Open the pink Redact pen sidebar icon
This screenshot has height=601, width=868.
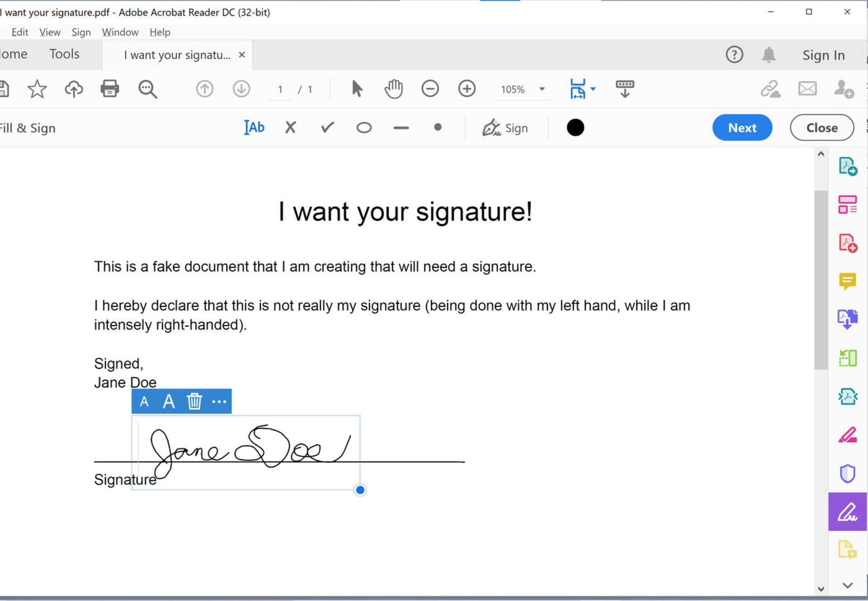tap(848, 435)
